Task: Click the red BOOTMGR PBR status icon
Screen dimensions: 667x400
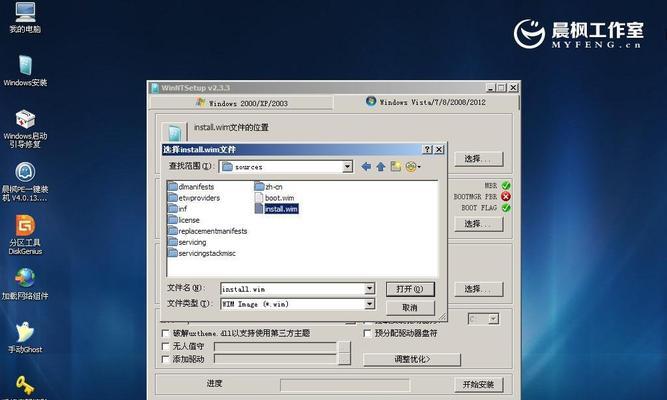Action: 506,197
